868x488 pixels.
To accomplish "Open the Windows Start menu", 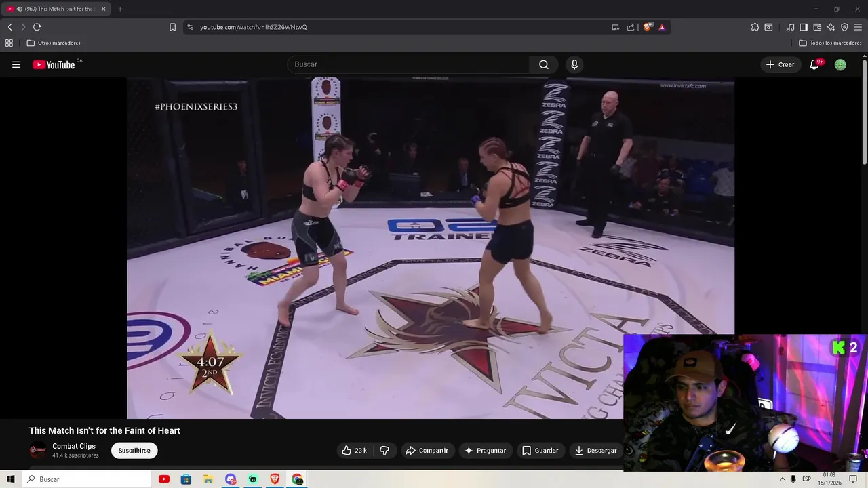I will (x=11, y=479).
